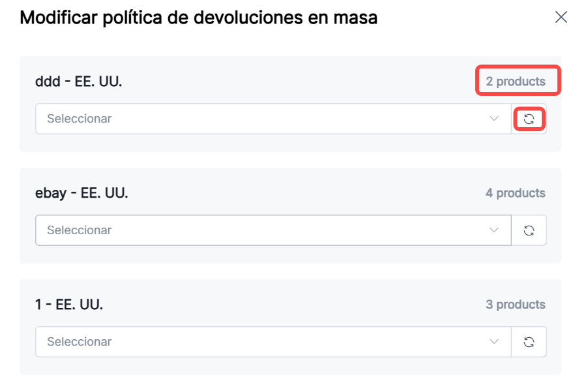Click "Seleccionar" placeholder in the last row
588x377 pixels.
pos(79,342)
